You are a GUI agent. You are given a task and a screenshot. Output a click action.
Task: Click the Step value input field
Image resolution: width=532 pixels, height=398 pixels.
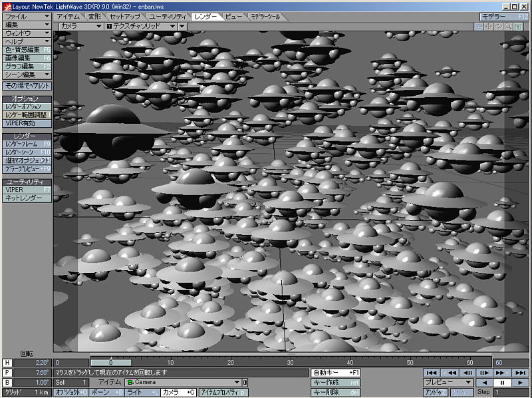coord(509,393)
